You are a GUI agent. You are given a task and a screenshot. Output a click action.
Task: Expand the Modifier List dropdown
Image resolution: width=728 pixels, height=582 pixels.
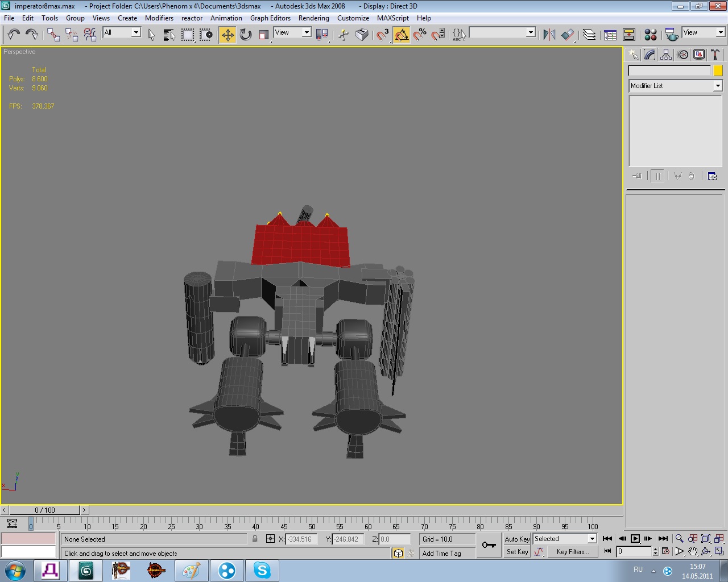pyautogui.click(x=675, y=86)
